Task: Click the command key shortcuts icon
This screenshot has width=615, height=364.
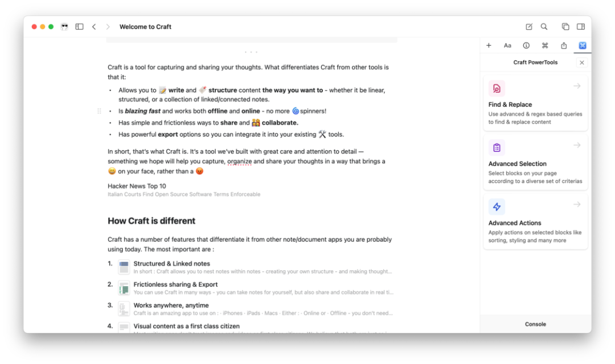Action: [545, 45]
